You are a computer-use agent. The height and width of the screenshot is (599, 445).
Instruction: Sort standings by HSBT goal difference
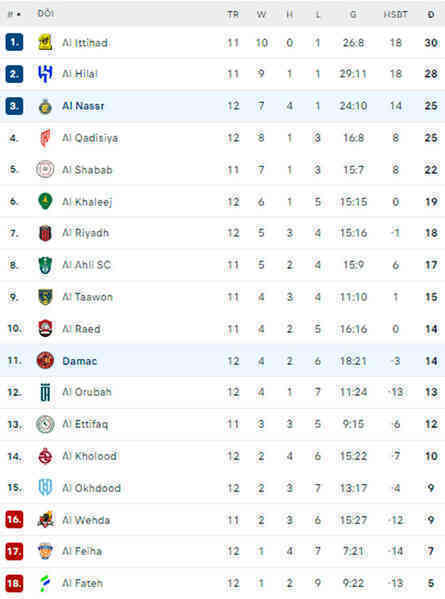pos(396,15)
